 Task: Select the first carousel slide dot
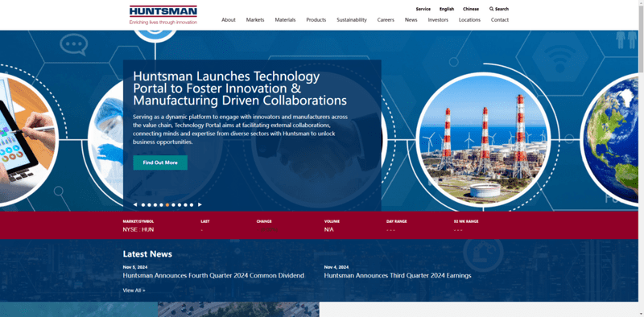(143, 204)
